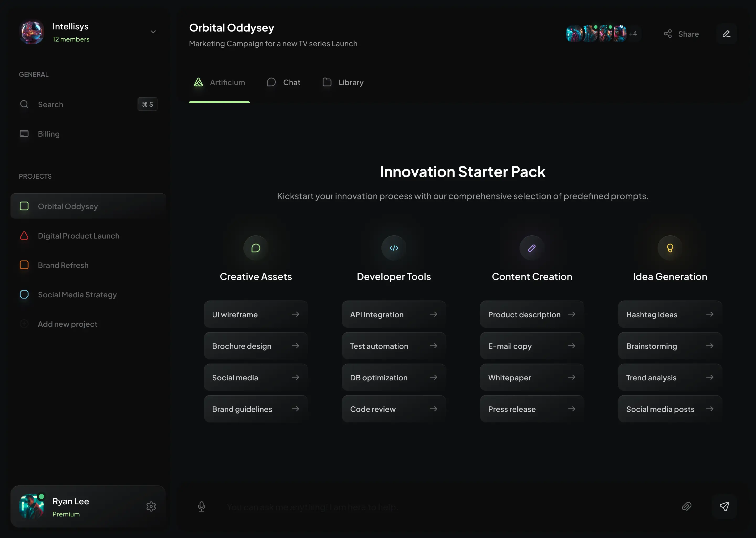Show the +4 additional members

633,34
